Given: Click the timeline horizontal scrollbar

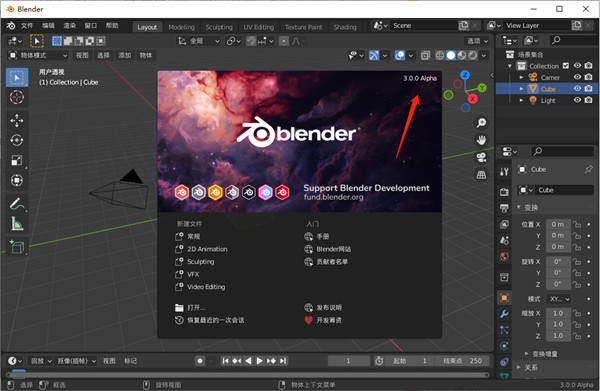Looking at the screenshot, I should [248, 375].
